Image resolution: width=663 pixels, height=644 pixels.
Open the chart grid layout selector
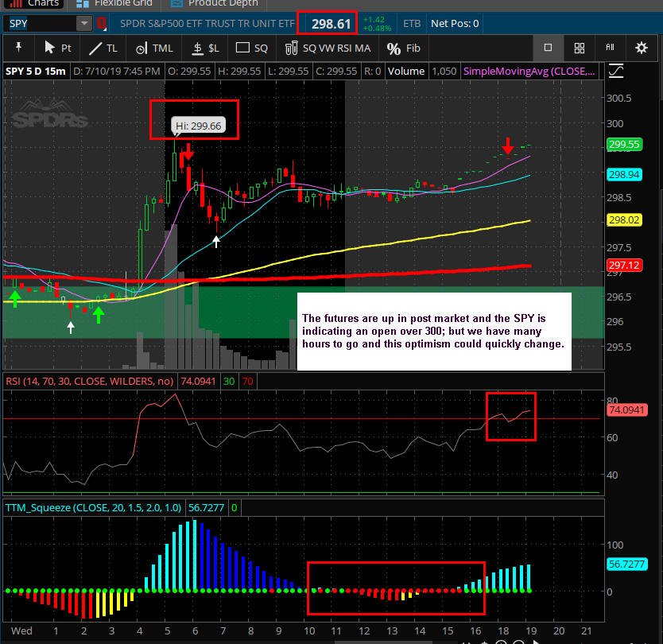pos(580,48)
